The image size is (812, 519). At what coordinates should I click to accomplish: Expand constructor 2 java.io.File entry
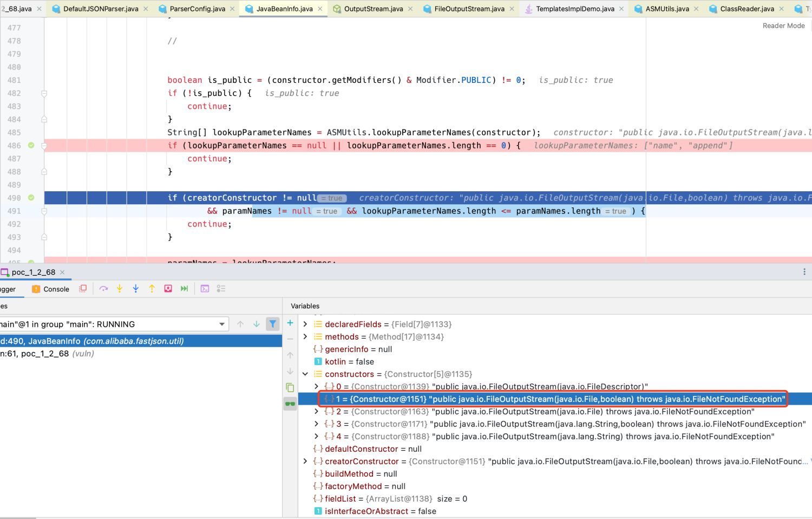(317, 411)
